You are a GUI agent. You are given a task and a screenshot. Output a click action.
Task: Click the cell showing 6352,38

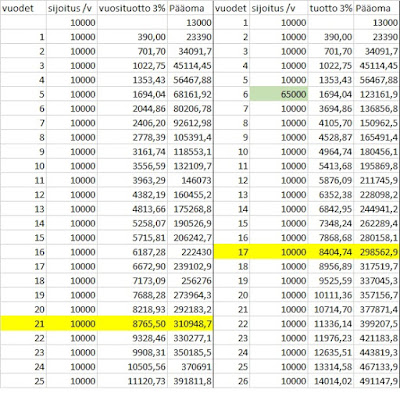(x=331, y=195)
